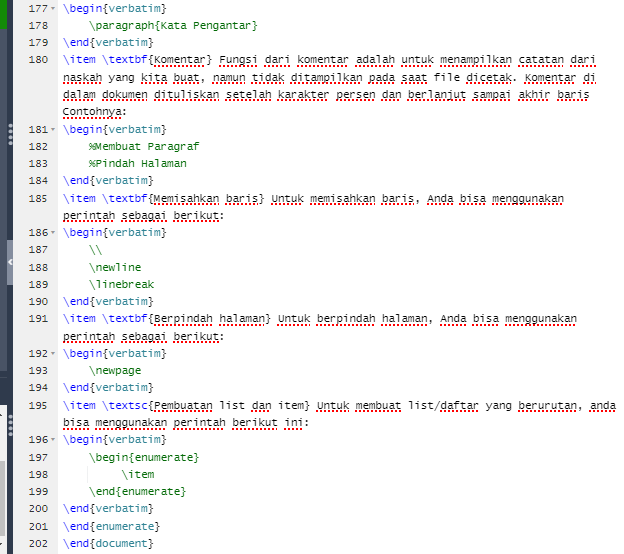Screen dimensions: 624x554
Task: Click the \item command on line 191
Action: click(x=79, y=319)
